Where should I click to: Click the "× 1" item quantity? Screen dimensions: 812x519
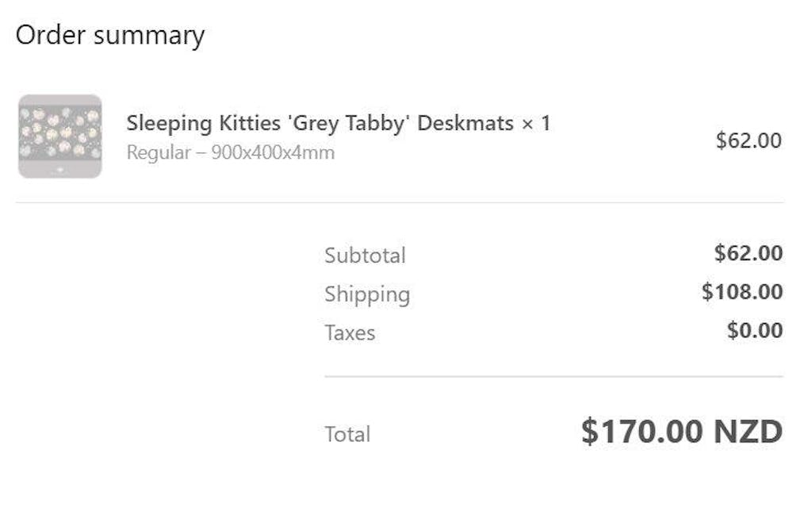coord(535,124)
